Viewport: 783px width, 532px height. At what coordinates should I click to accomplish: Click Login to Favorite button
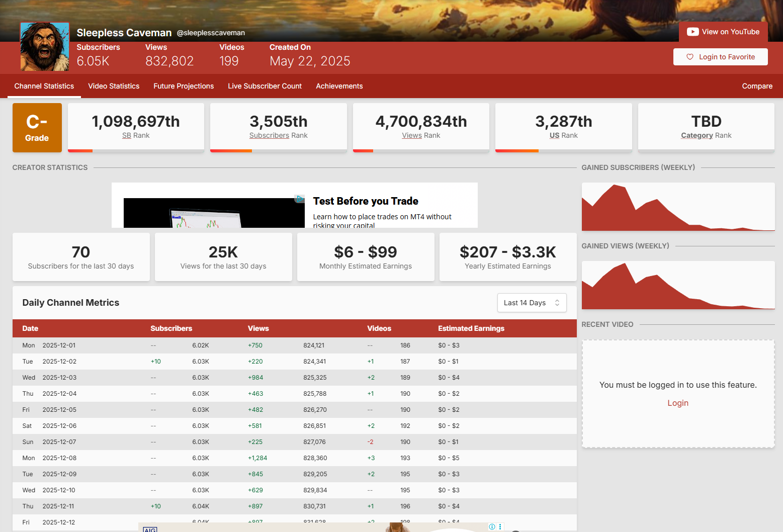[x=720, y=57]
